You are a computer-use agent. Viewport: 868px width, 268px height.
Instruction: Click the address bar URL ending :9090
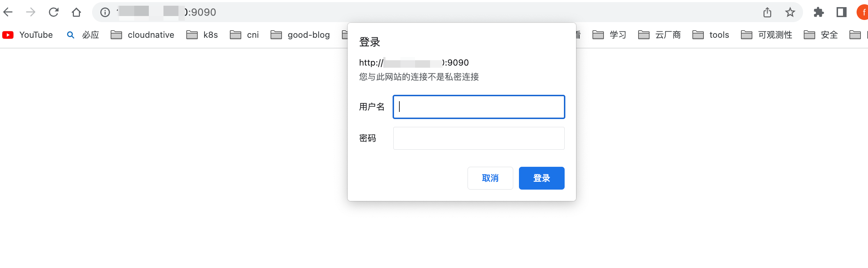click(x=166, y=12)
